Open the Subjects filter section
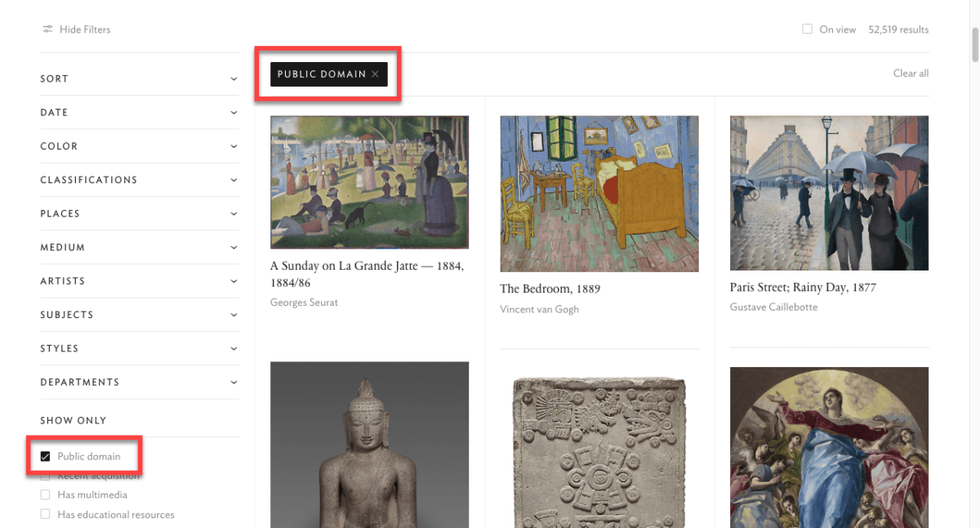980x528 pixels. coord(140,315)
